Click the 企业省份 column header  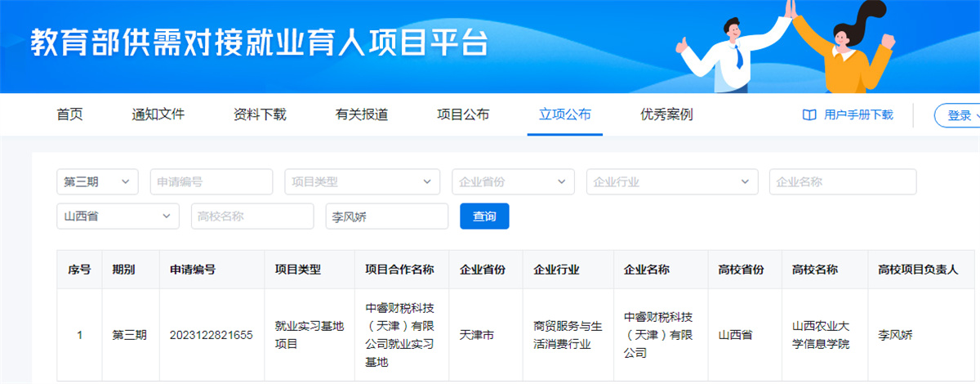[x=485, y=270]
